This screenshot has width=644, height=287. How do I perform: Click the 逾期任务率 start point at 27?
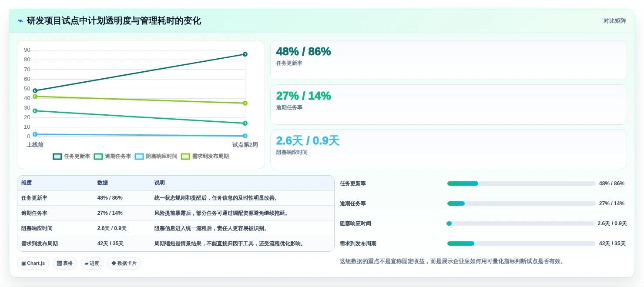pyautogui.click(x=35, y=111)
